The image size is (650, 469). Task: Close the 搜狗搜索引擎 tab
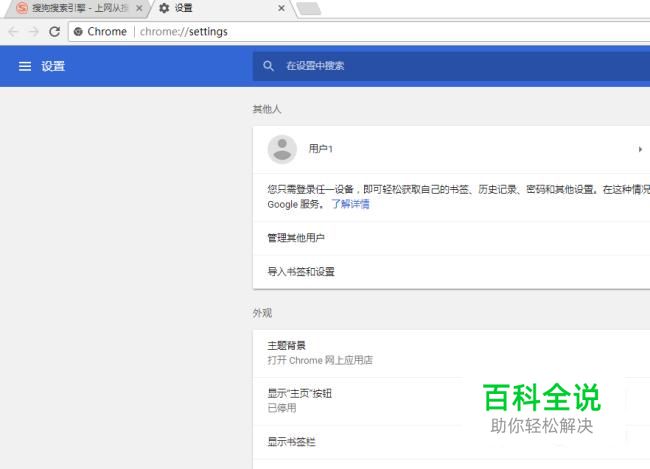tap(139, 8)
